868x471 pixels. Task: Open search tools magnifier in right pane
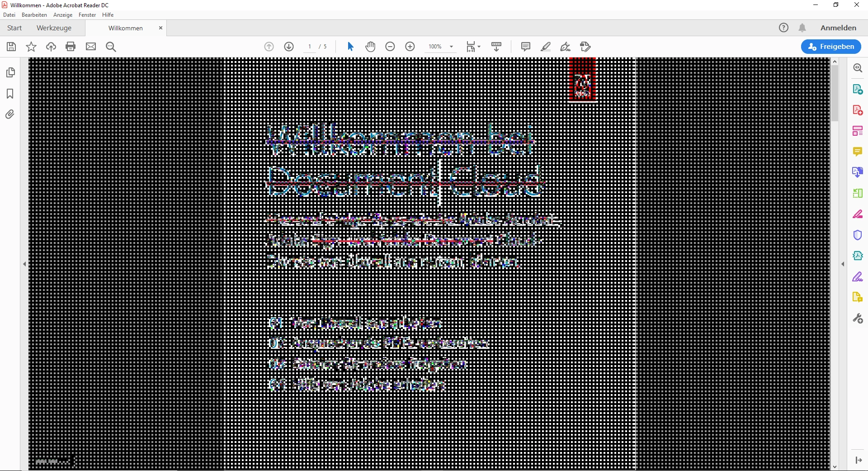(x=858, y=68)
